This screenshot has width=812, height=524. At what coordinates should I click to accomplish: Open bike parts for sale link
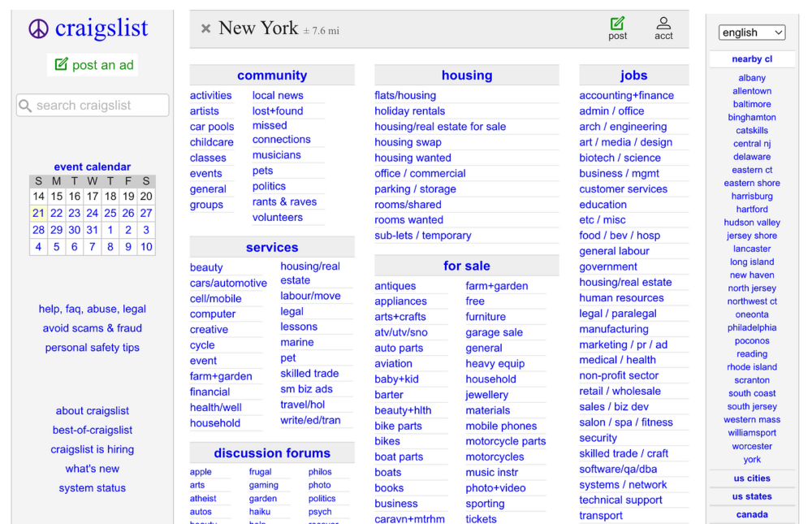coord(398,426)
